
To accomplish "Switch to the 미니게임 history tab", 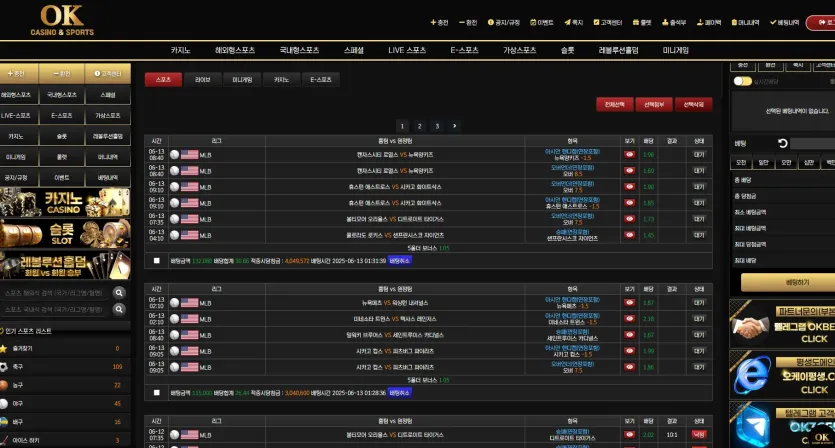I will tap(242, 79).
